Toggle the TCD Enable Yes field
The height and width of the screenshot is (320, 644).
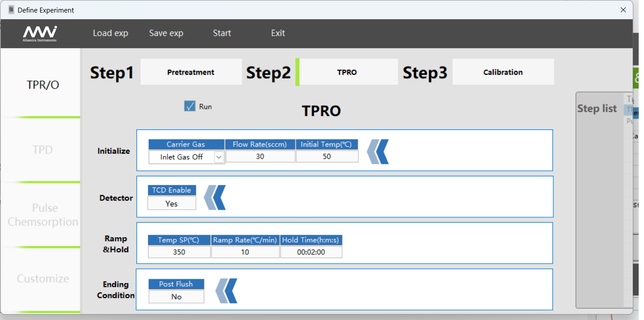point(172,203)
